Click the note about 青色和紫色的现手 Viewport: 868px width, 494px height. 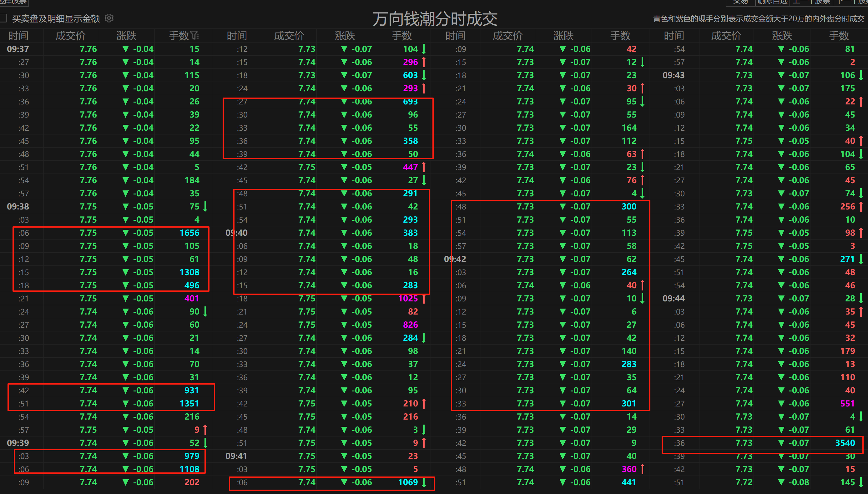[x=759, y=19]
